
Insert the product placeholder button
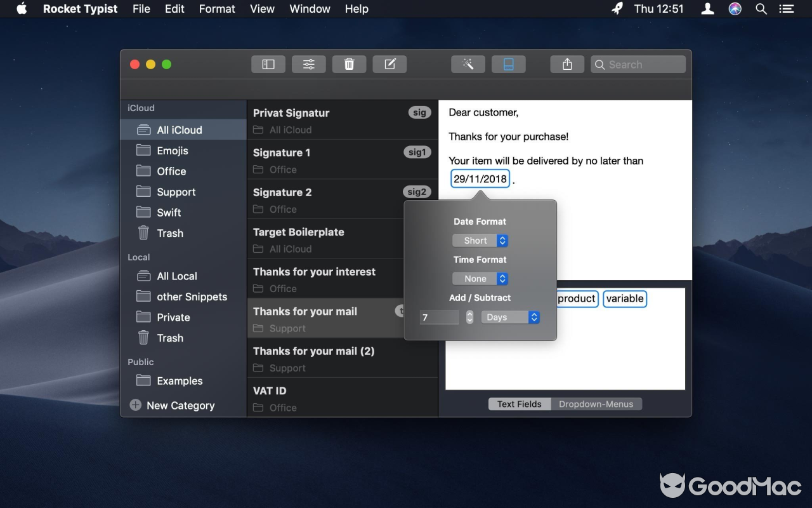pos(576,298)
